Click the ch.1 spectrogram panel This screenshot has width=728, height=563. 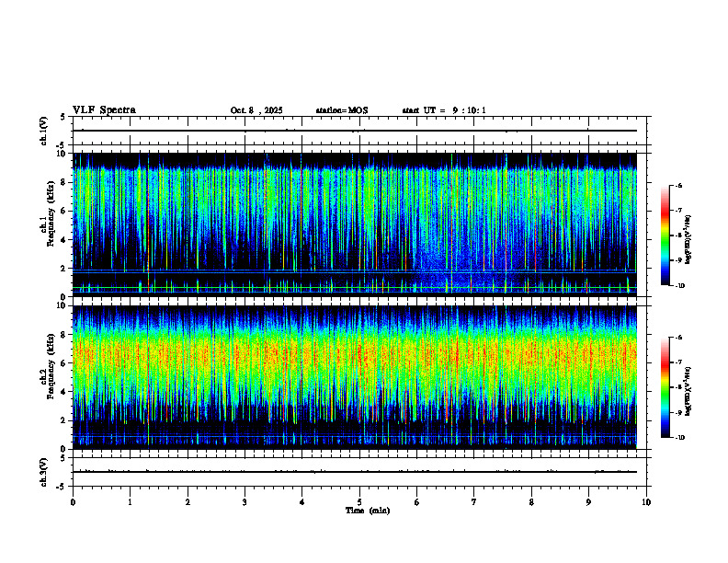point(355,224)
